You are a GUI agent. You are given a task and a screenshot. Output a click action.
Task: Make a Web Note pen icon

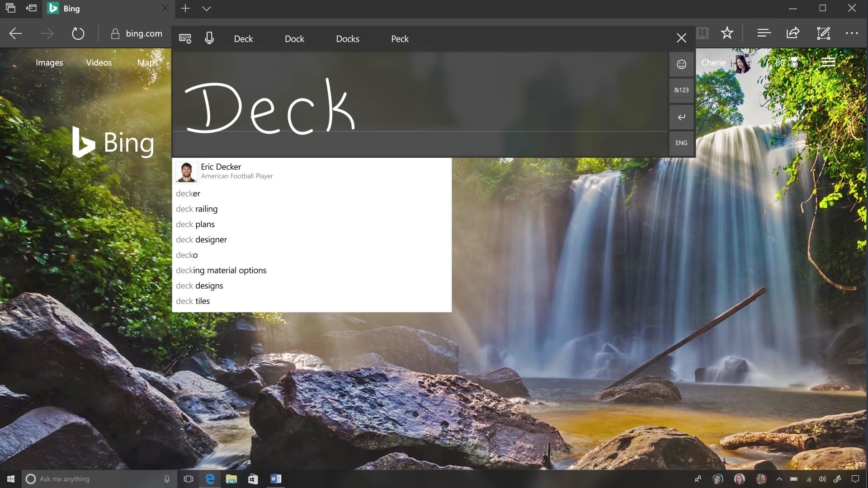click(823, 33)
